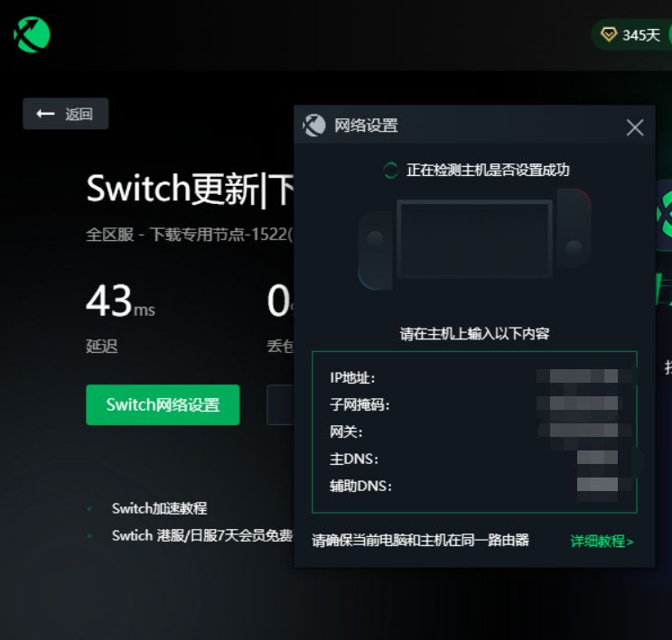Click the 请确保当前电脑和主机在同一路由器 note

tap(420, 541)
